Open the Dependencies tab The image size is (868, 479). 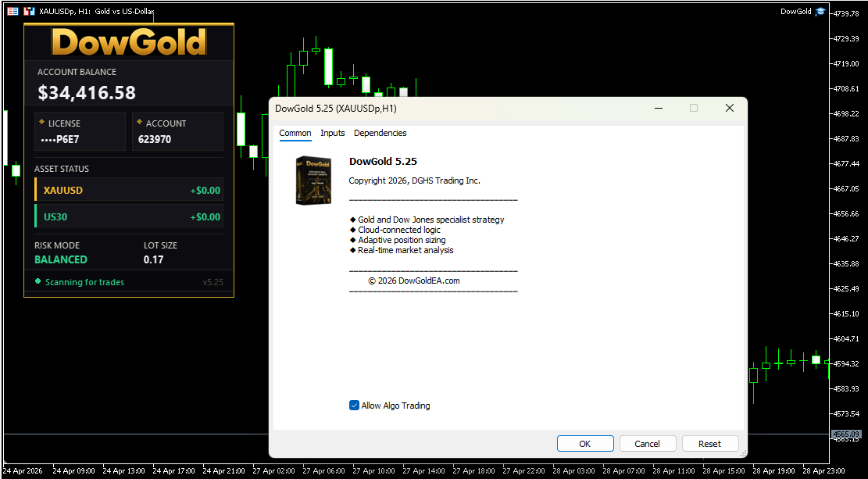click(x=380, y=133)
